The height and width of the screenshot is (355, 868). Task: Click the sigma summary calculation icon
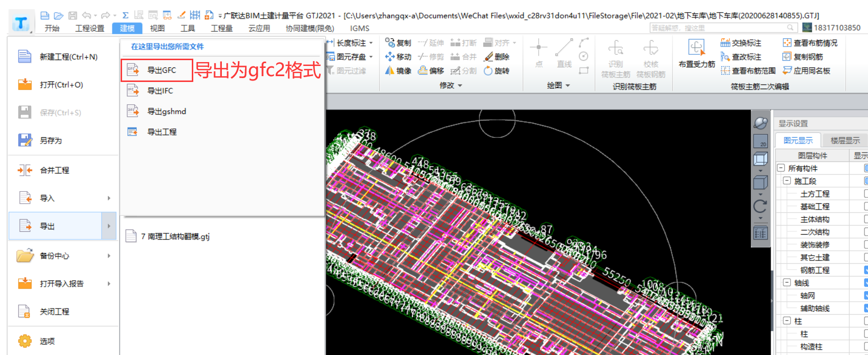125,16
